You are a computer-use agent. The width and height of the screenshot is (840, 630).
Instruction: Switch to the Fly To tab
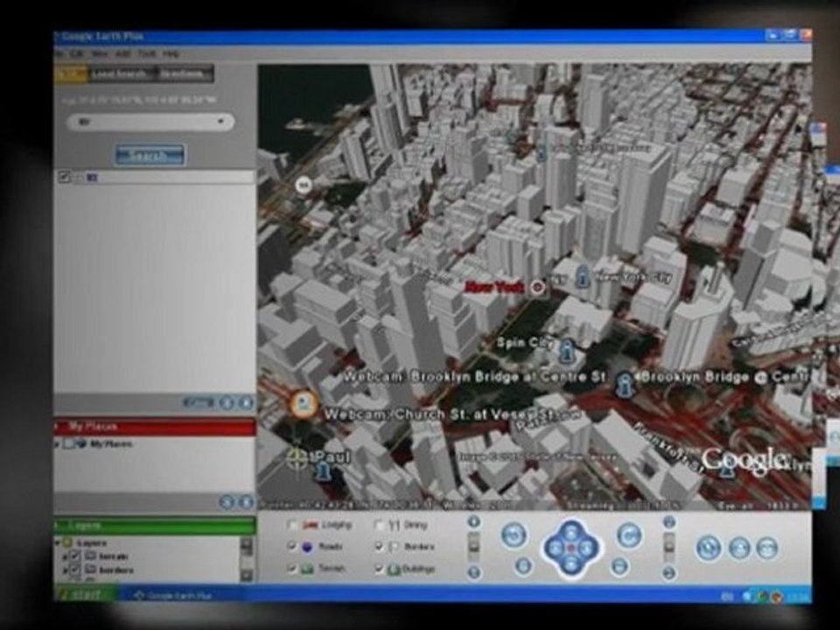tap(71, 73)
